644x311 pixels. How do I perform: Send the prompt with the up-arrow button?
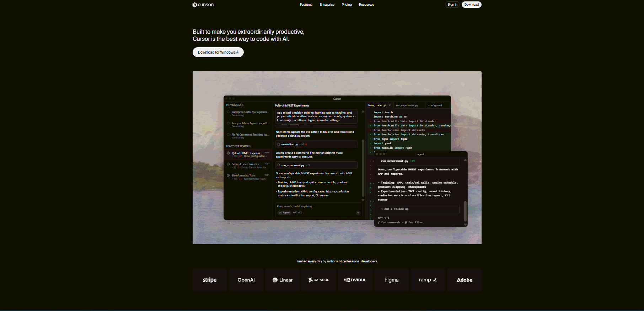click(358, 213)
